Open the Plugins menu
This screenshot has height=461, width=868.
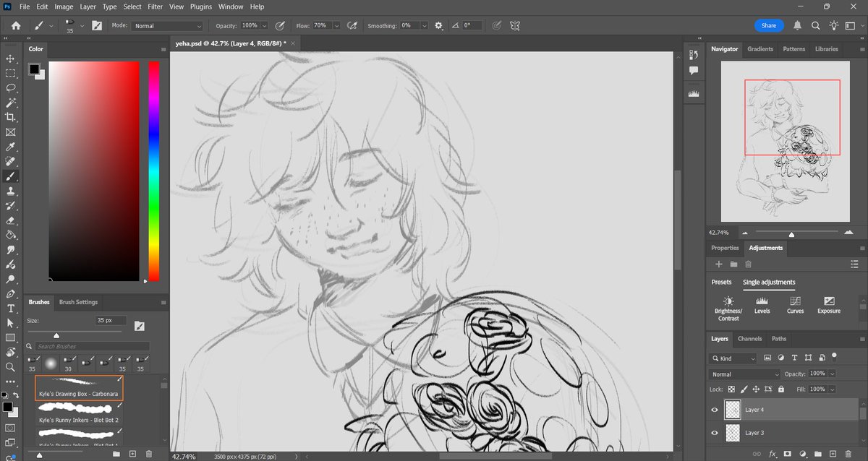[x=201, y=7]
